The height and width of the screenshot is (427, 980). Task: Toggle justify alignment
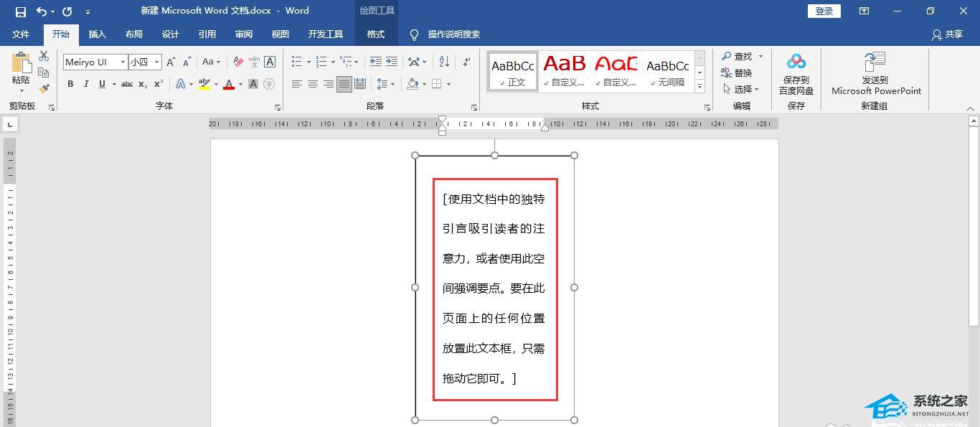tap(344, 84)
